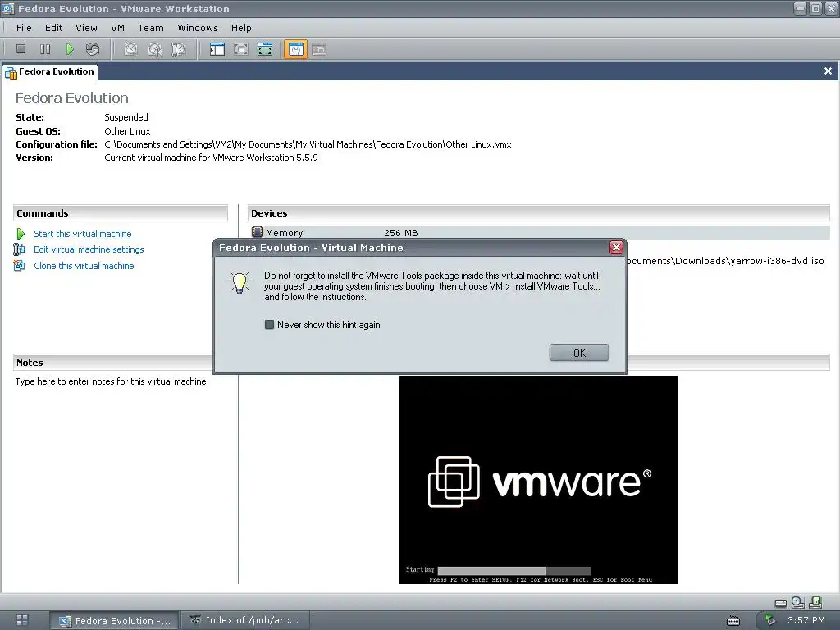Open the Team menu

coord(151,28)
